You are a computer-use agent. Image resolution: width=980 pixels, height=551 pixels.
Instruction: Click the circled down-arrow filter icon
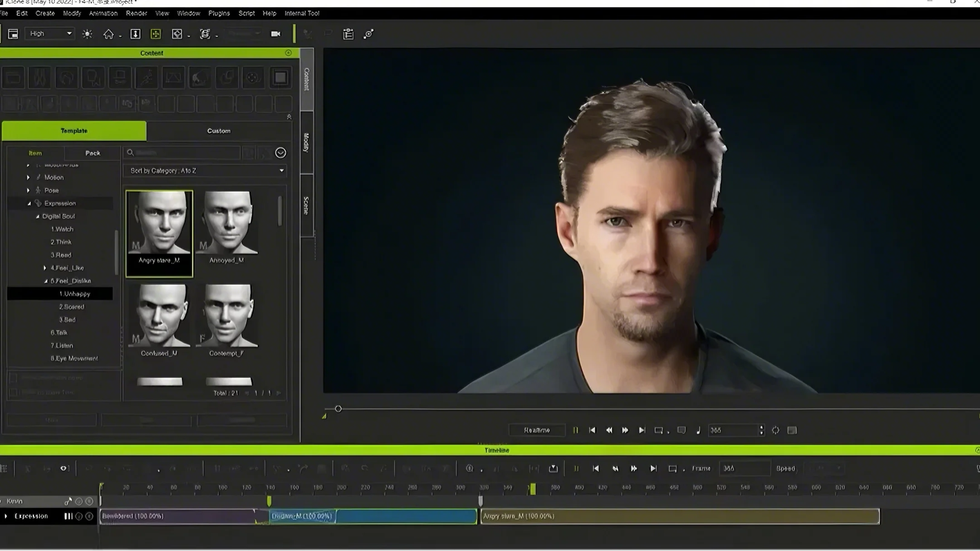280,153
